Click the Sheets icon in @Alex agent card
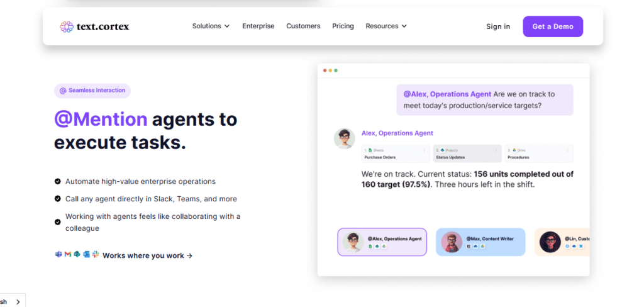Screen dimensions: 644x307 pyautogui.click(x=370, y=246)
